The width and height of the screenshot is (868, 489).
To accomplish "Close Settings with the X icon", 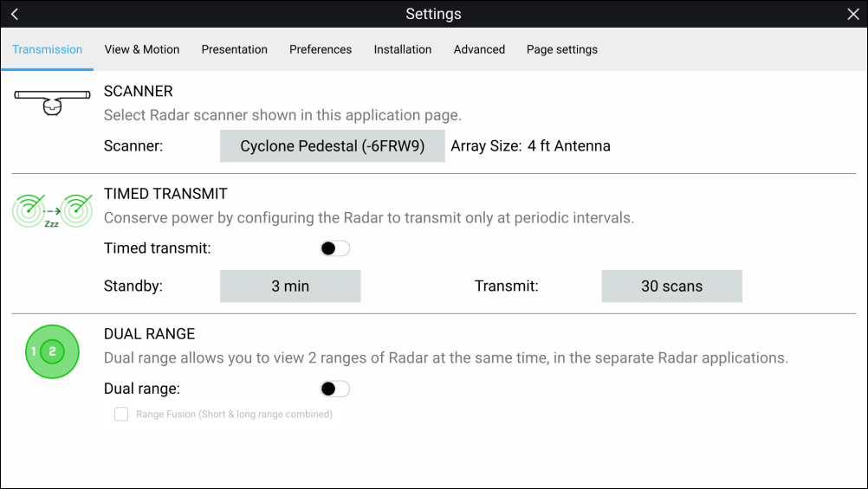I will coord(852,14).
